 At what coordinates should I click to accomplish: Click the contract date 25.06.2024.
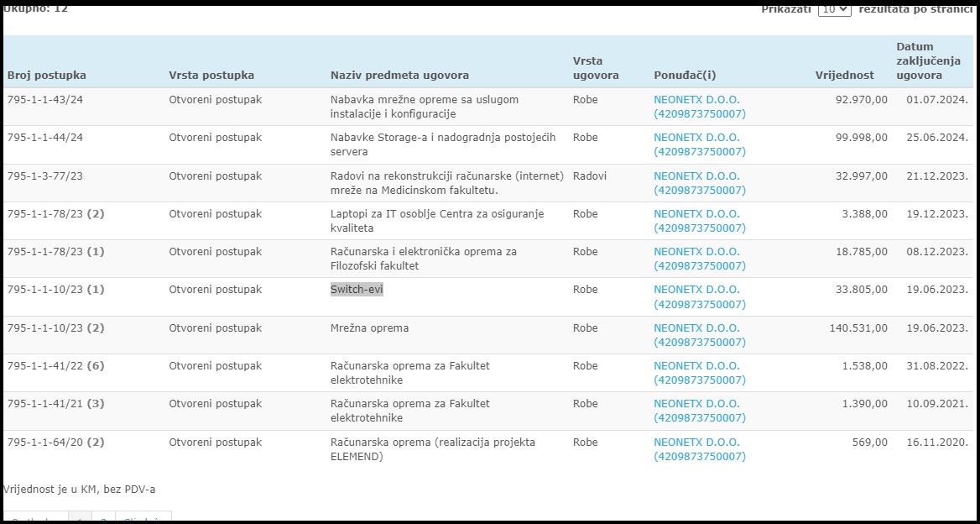937,138
